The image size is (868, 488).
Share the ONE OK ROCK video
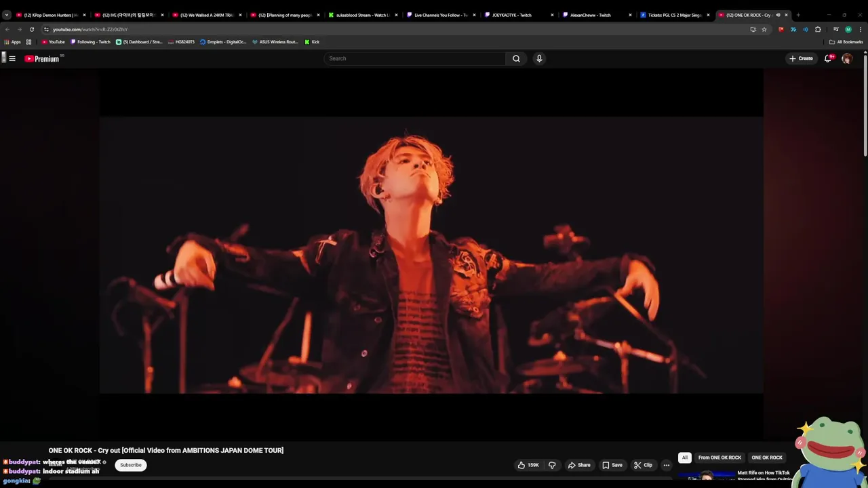coord(579,465)
